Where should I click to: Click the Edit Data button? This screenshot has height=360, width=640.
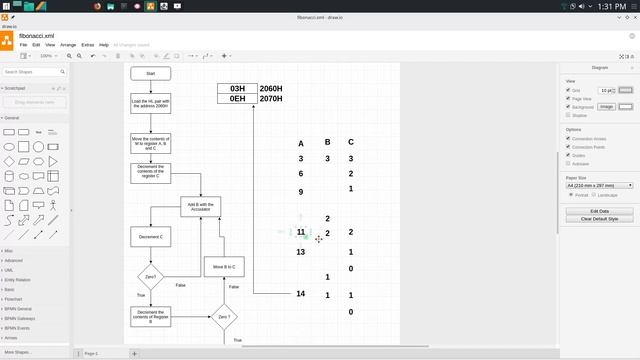coord(599,211)
